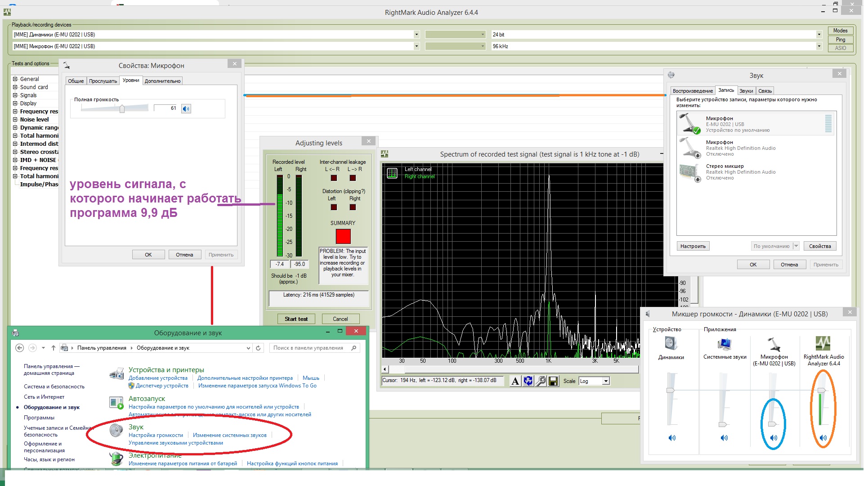Open the Дополнительно tab in microphone properties

pyautogui.click(x=162, y=81)
